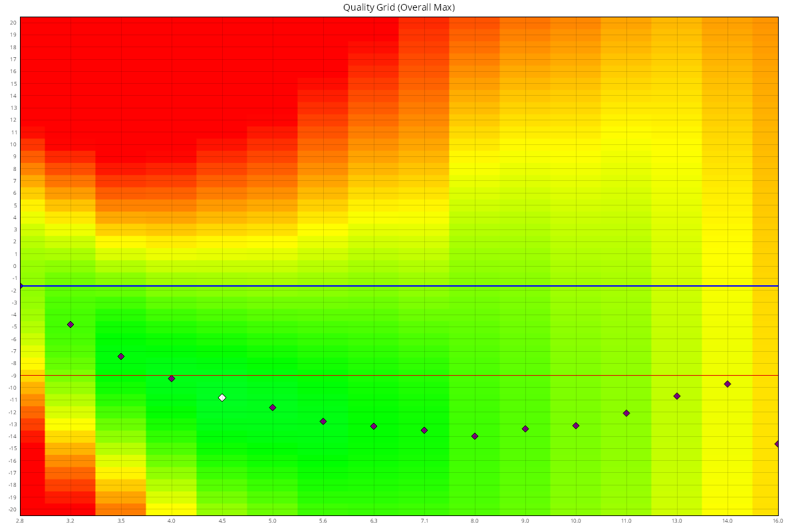Viewport: 798px width, 532px height.
Task: Click the 20 label atop the y-axis
Action: coord(13,23)
